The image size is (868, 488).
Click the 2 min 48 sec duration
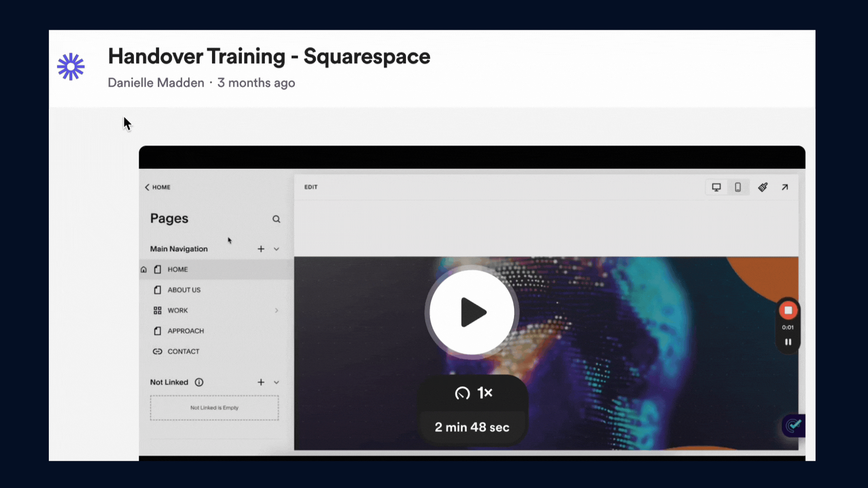coord(472,427)
